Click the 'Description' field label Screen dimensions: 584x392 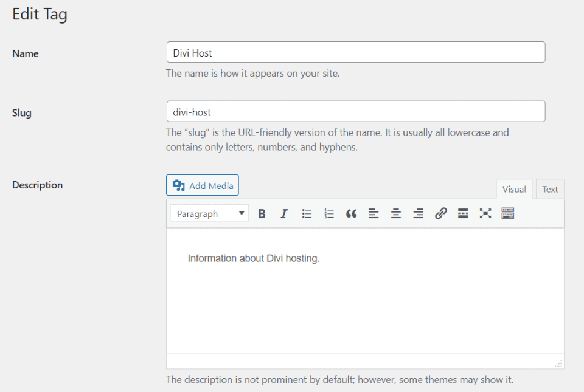click(37, 185)
